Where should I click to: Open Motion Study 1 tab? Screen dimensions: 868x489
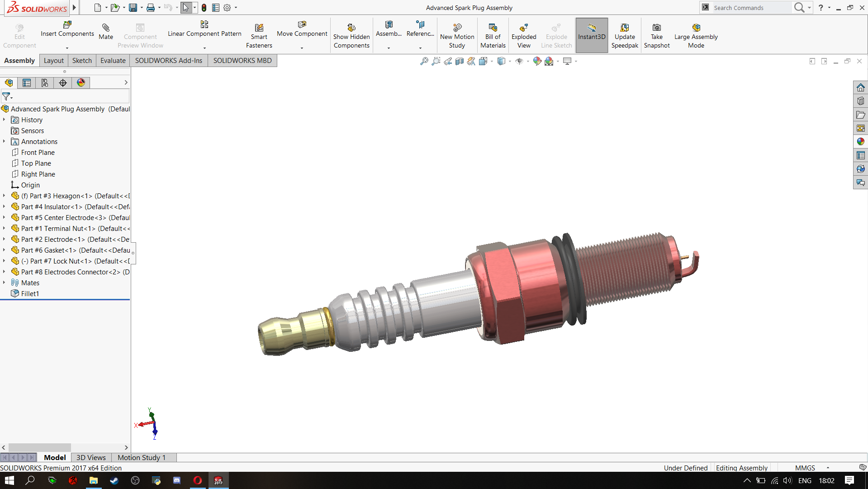tap(142, 458)
